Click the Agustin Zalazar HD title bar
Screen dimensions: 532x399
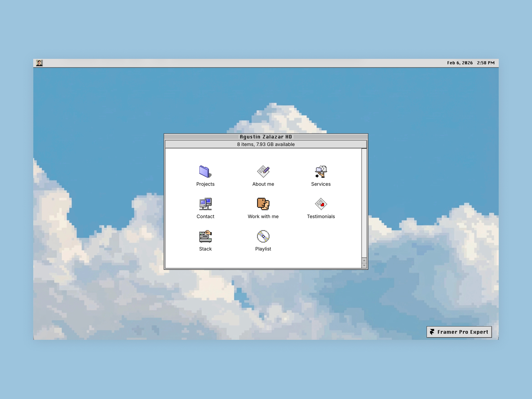pos(266,137)
